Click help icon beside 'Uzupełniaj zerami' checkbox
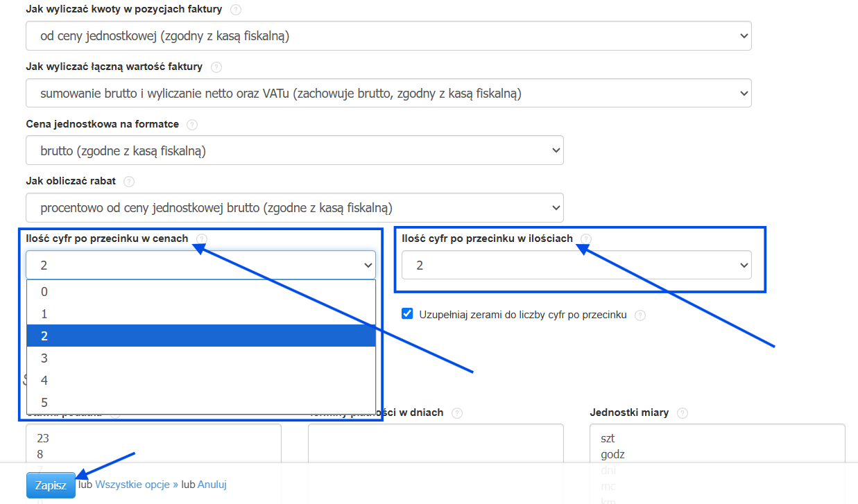Viewport: 858px width, 504px height. coord(640,315)
